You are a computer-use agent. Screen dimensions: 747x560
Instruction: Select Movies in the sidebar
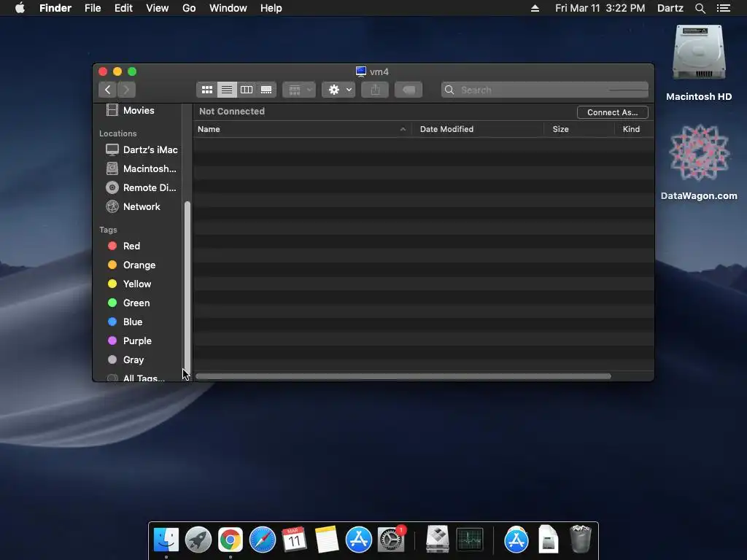pyautogui.click(x=138, y=111)
